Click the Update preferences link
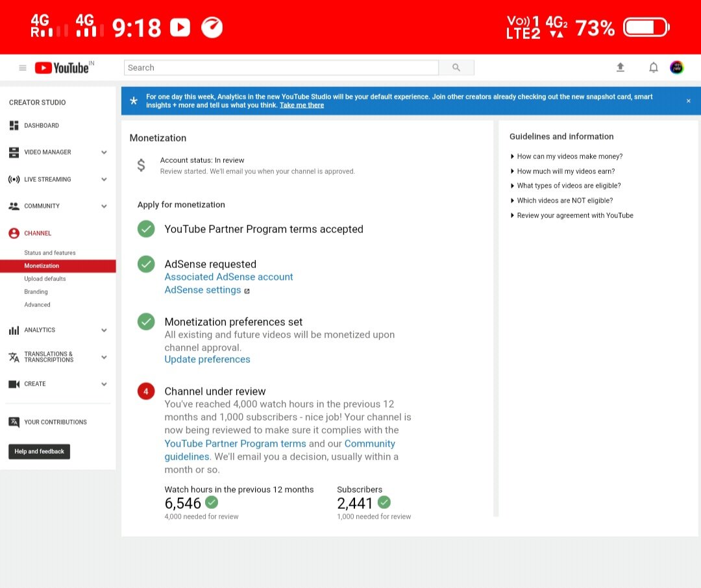This screenshot has width=701, height=588. tap(207, 360)
